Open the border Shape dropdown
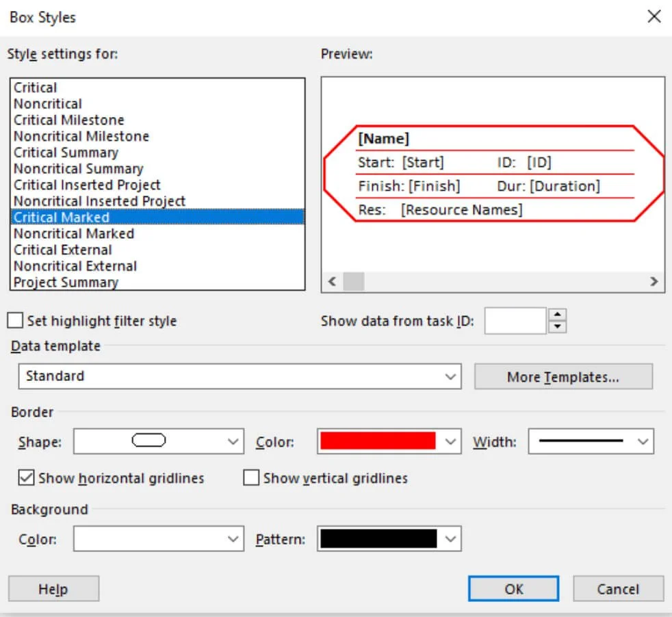Image resolution: width=672 pixels, height=617 pixels. (x=159, y=441)
